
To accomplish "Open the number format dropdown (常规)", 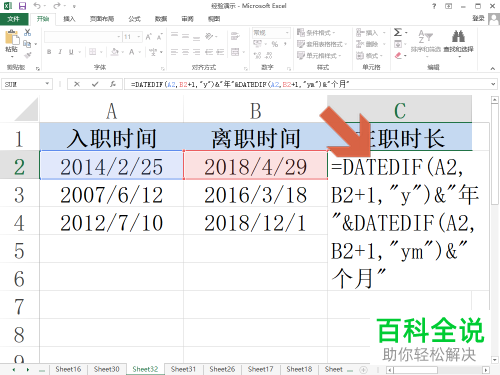I will tap(271, 33).
